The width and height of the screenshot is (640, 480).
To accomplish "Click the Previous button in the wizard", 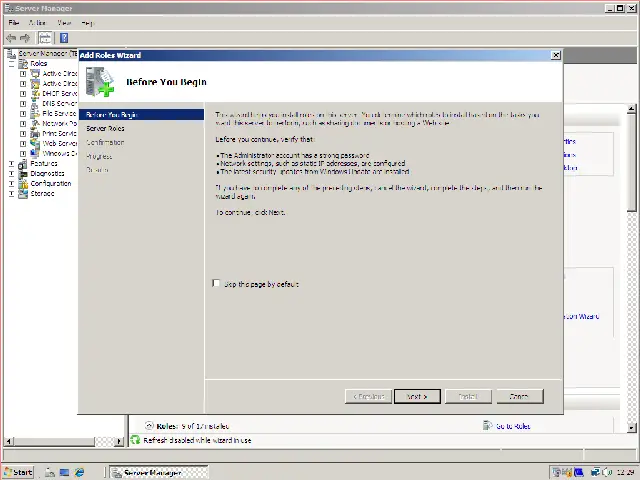I will tap(368, 396).
